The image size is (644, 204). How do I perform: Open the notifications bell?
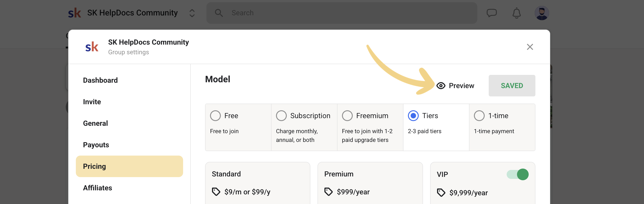516,13
